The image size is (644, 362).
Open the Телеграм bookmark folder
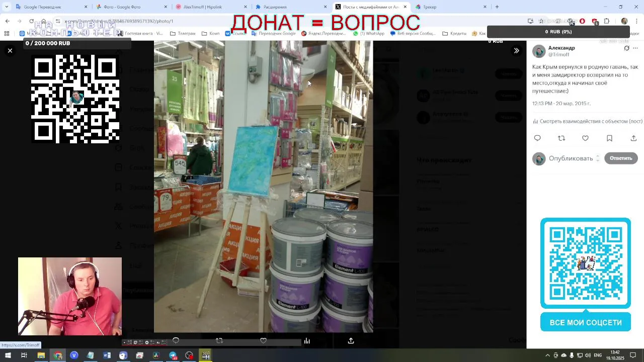coord(183,33)
